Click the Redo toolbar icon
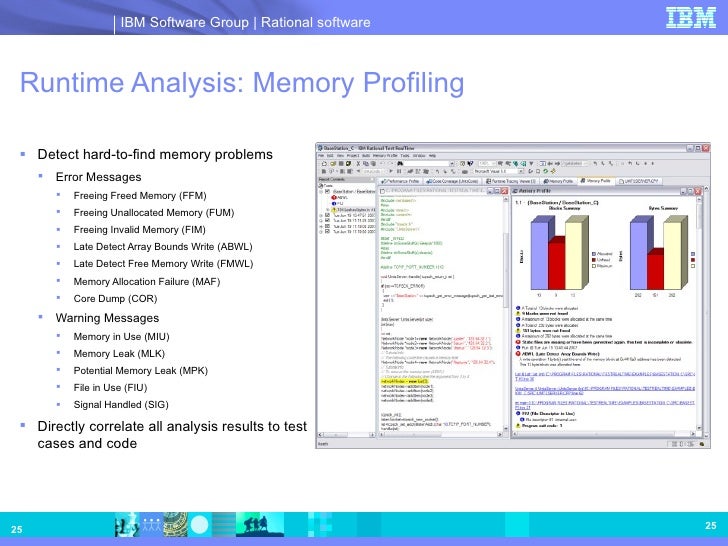Image resolution: width=728 pixels, height=546 pixels. tap(390, 163)
